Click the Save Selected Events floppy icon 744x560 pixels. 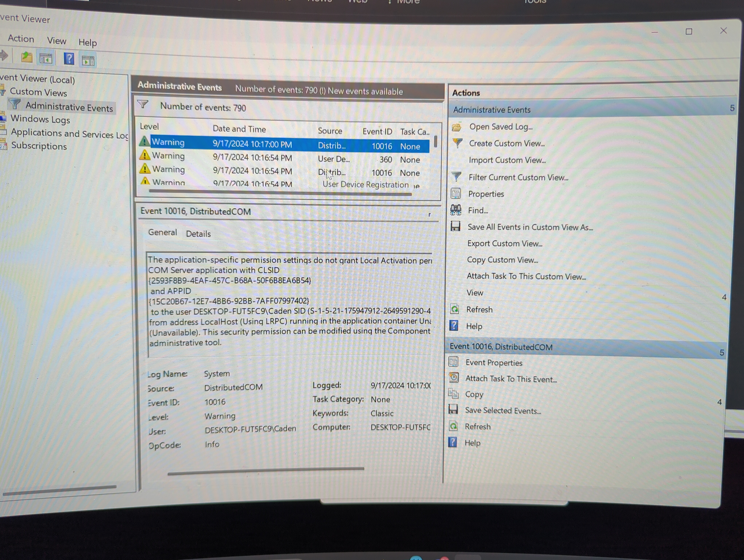click(x=453, y=409)
